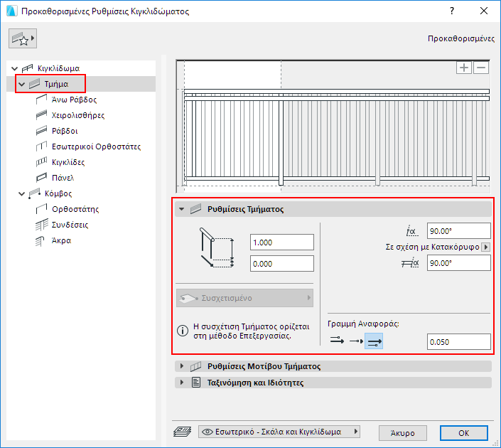Select Χειρολισθήρες in the tree
This screenshot has width=501, height=448.
pyautogui.click(x=78, y=115)
